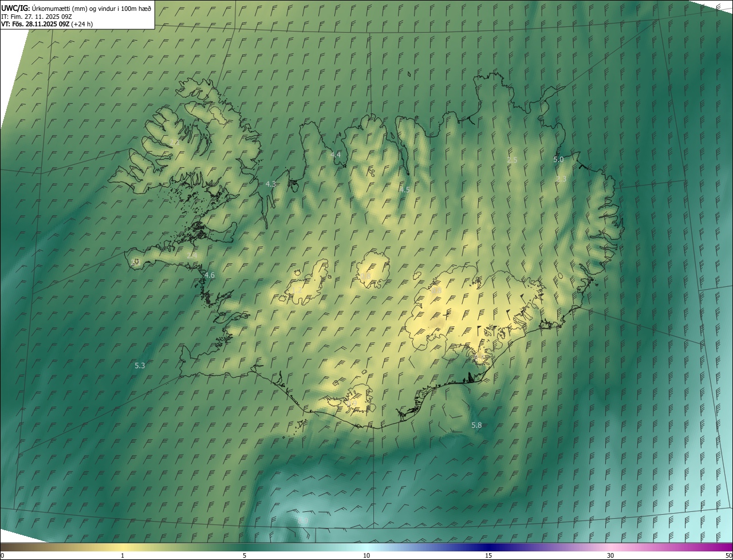Click the 1.2 value label
This screenshot has height=560, width=733.
[x=297, y=291]
